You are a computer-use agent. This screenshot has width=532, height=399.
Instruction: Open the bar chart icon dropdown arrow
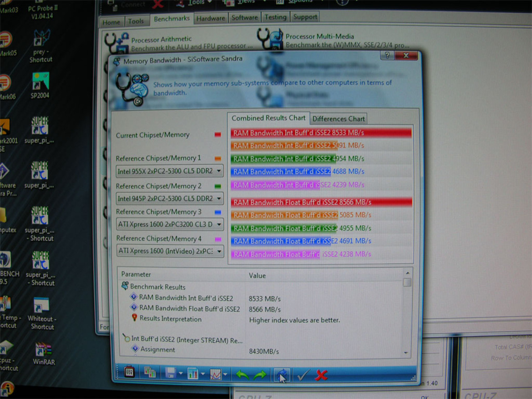[203, 374]
